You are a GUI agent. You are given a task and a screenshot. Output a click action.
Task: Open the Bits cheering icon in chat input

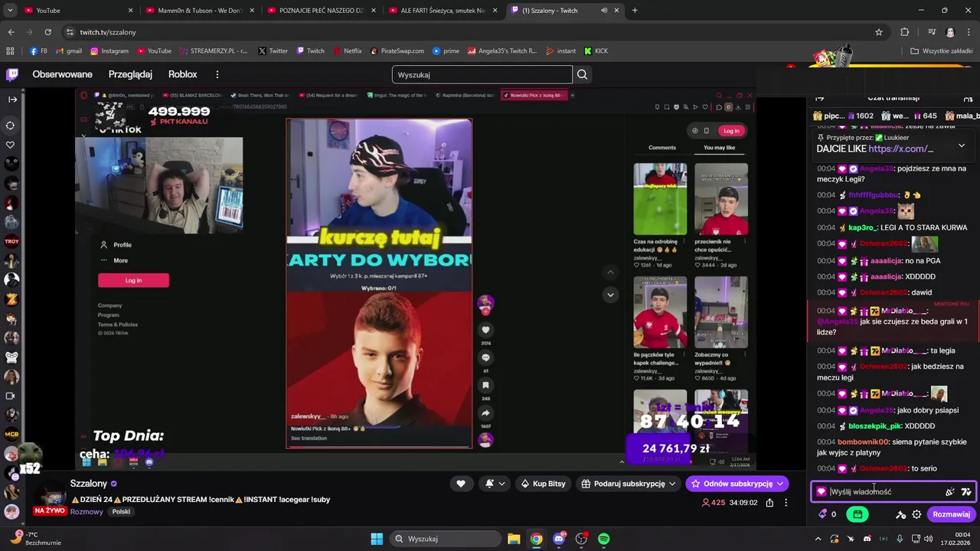pos(949,492)
